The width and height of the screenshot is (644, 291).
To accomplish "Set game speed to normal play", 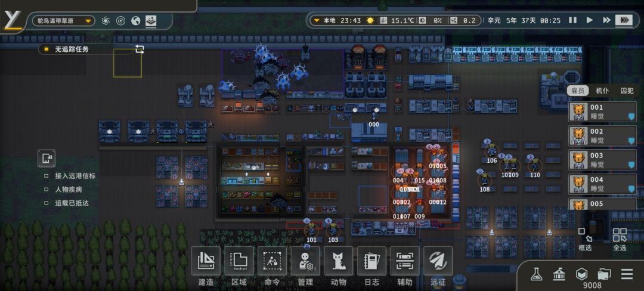I will [589, 20].
